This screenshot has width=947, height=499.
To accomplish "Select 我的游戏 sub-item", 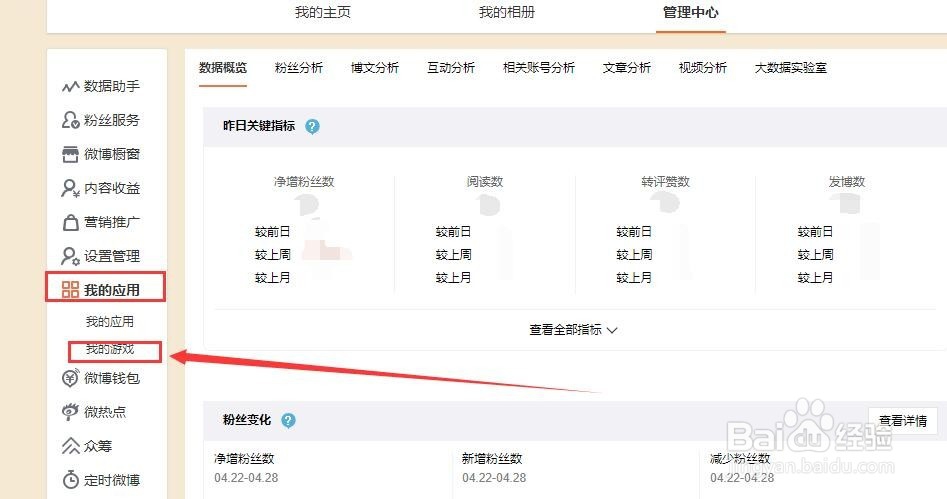I will coord(109,349).
